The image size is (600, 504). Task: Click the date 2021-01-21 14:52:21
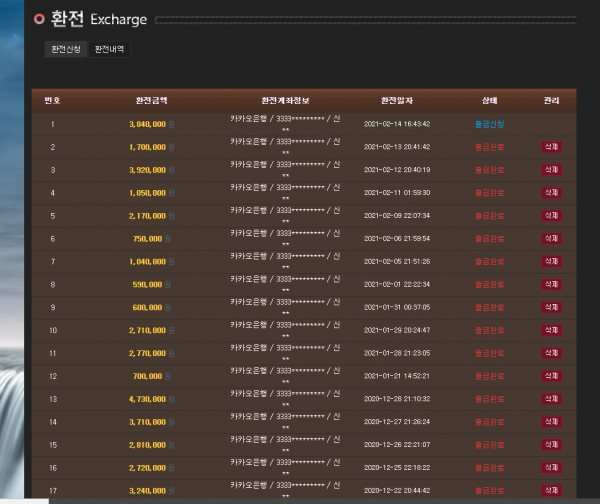pyautogui.click(x=397, y=376)
